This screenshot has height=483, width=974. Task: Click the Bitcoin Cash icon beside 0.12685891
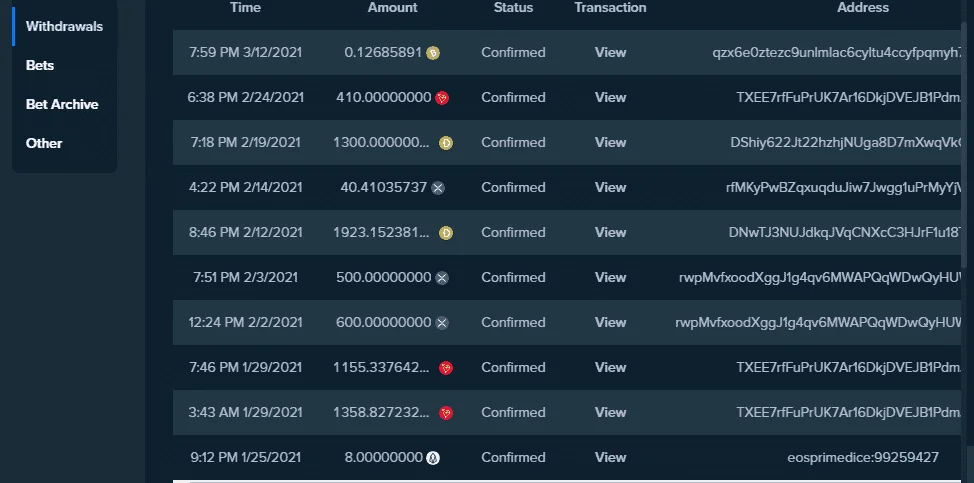(x=433, y=53)
